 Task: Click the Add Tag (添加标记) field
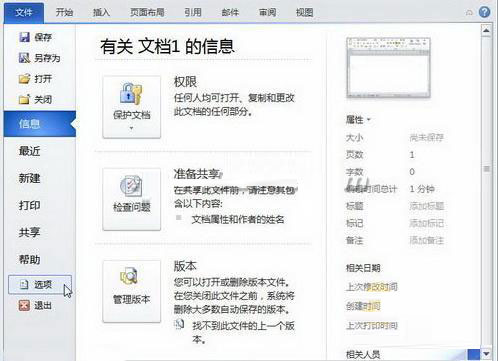427,223
